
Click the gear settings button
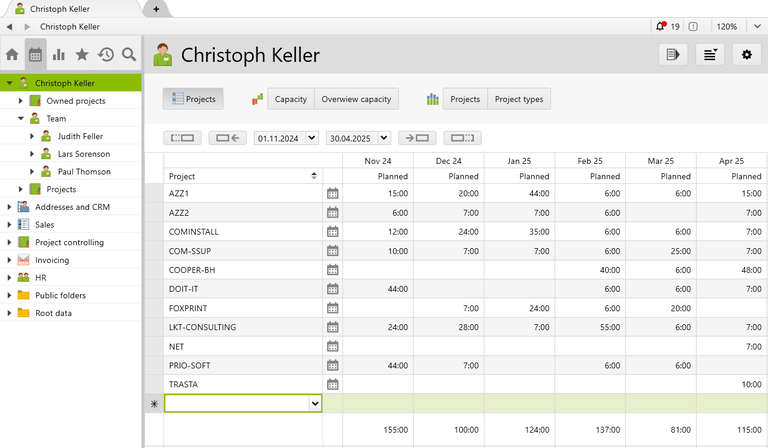746,54
